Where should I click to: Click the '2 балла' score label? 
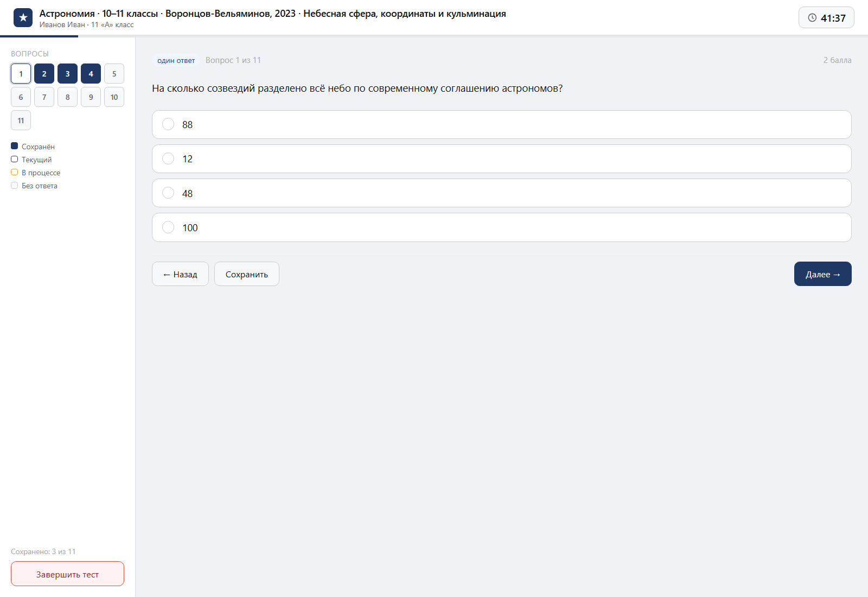coord(837,60)
